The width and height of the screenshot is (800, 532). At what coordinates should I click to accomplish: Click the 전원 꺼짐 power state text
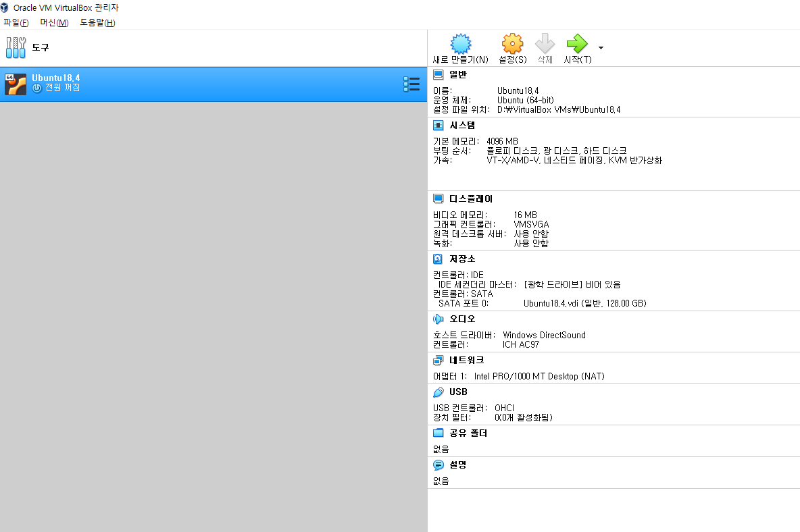click(x=62, y=88)
